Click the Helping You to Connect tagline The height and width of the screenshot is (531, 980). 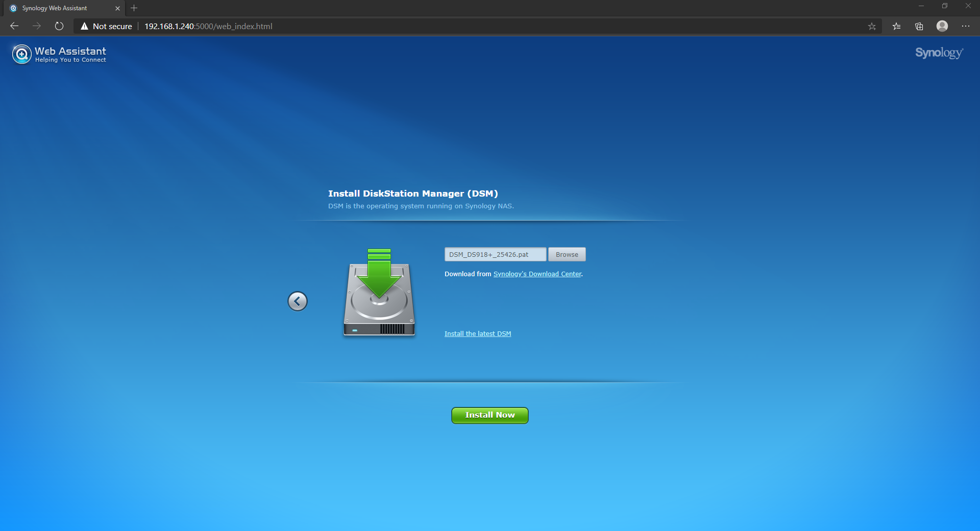70,60
